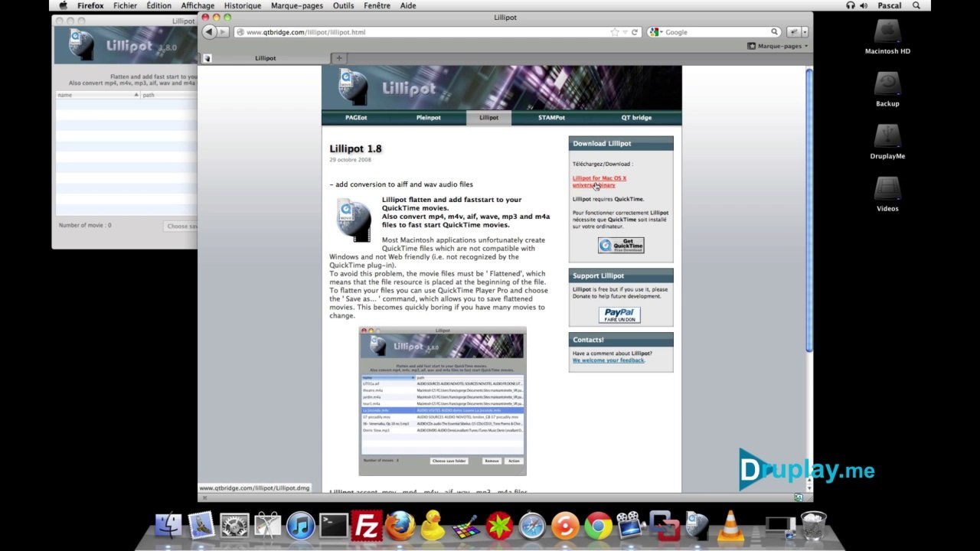Click the Google search field
Screen dimensions: 980x551
(x=716, y=32)
